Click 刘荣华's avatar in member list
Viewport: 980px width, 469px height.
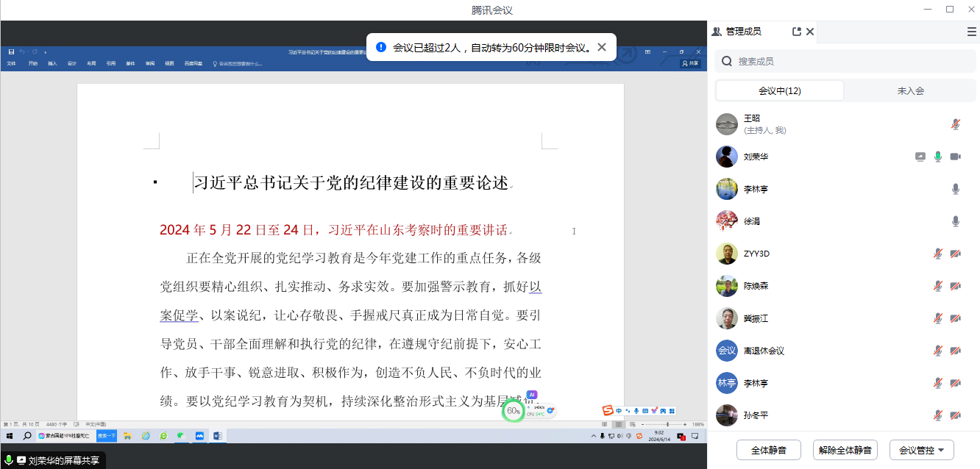[727, 157]
